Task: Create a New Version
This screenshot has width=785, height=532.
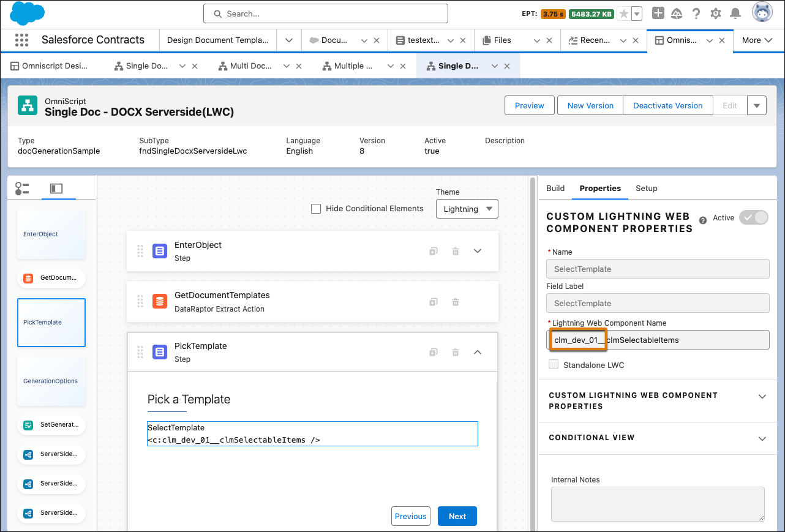Action: click(590, 105)
